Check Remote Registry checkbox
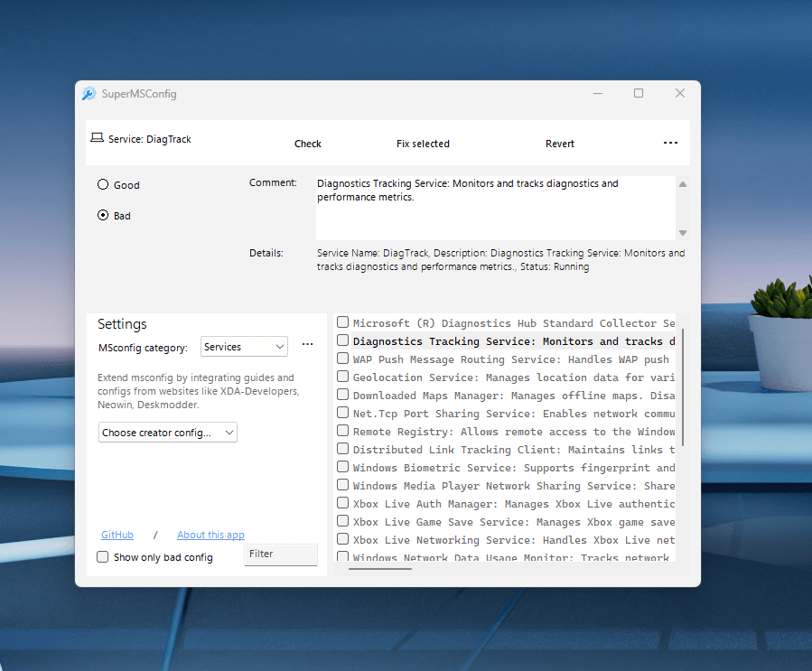812x671 pixels. pos(342,431)
